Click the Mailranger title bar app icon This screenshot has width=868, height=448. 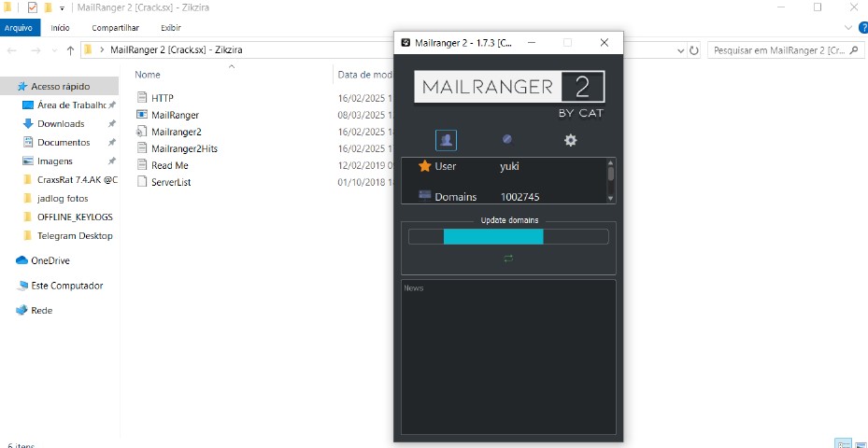click(x=406, y=43)
